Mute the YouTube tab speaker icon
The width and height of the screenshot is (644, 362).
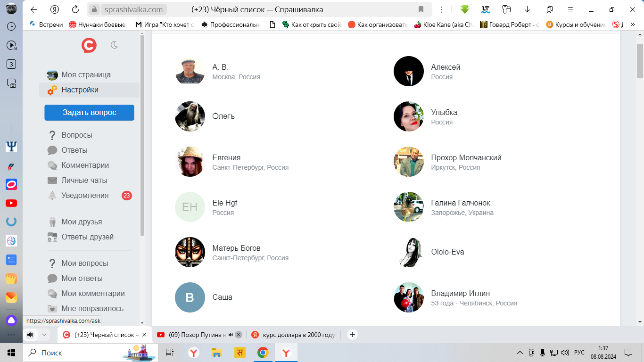click(x=231, y=335)
